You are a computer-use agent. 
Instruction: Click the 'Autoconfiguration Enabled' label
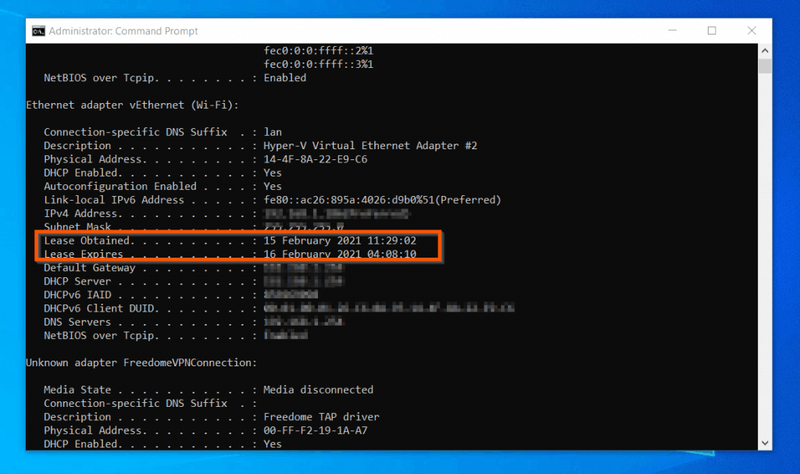coord(120,186)
